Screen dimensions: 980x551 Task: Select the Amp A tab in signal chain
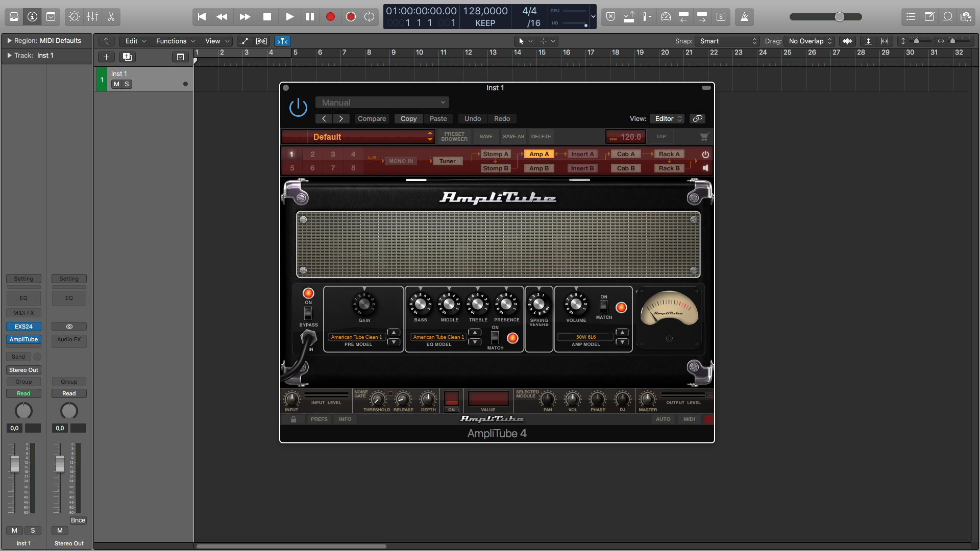pyautogui.click(x=539, y=154)
